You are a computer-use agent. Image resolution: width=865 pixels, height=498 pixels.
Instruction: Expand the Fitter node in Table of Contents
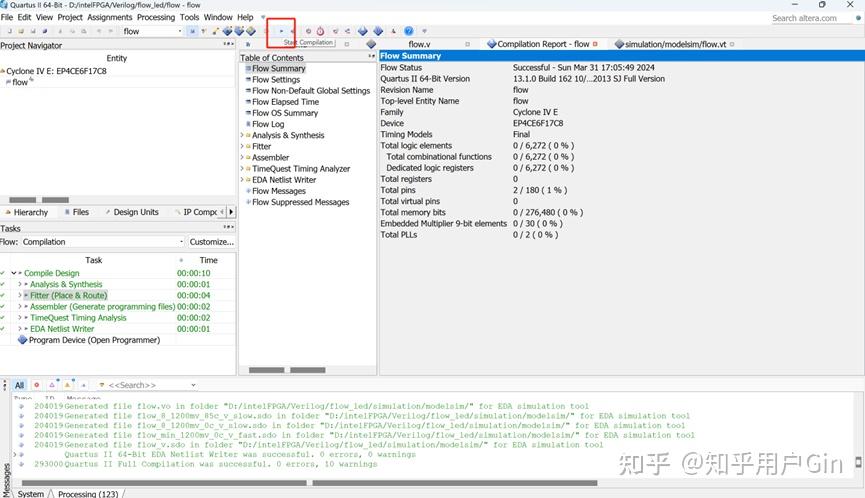point(242,146)
